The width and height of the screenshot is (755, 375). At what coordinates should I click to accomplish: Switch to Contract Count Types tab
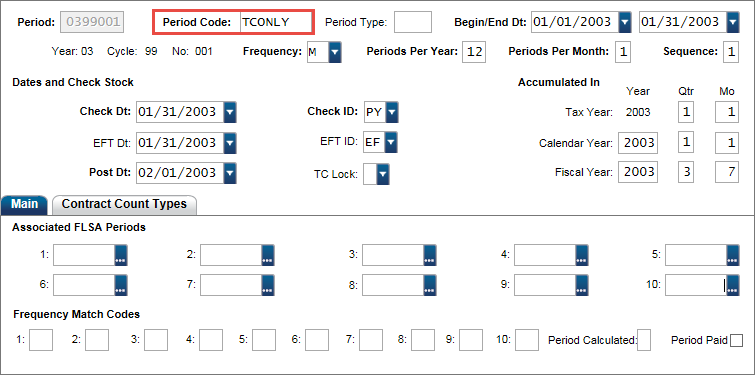tap(124, 204)
